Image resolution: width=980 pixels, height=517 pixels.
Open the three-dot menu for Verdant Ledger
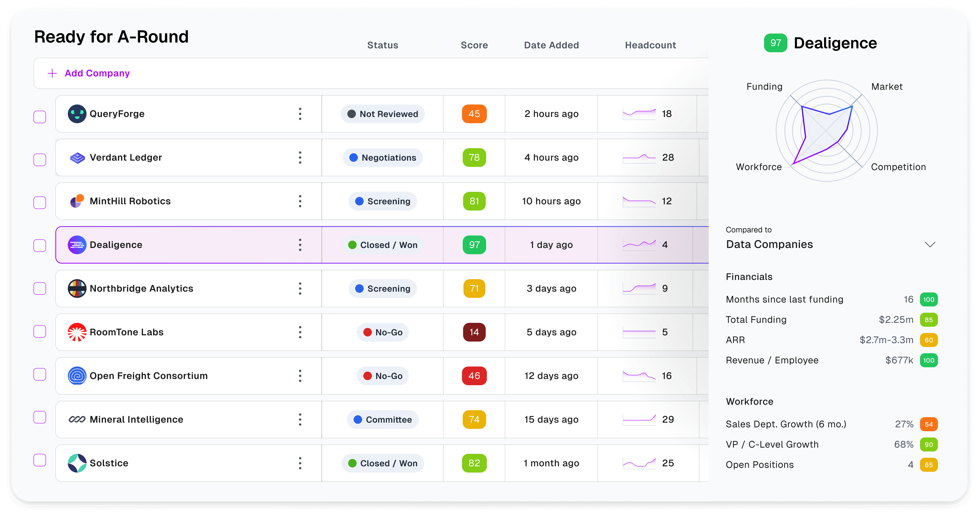pyautogui.click(x=300, y=158)
